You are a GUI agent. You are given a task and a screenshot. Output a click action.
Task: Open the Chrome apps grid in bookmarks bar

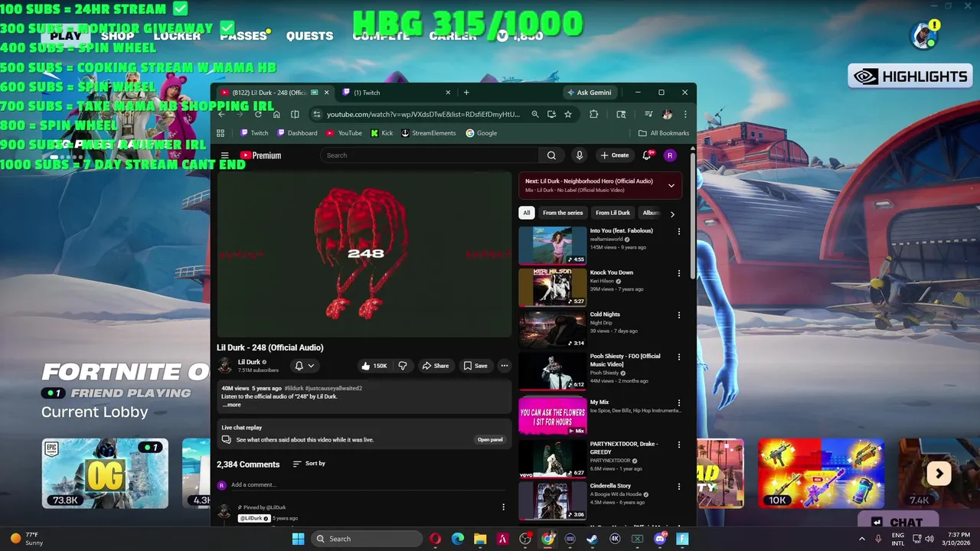220,133
